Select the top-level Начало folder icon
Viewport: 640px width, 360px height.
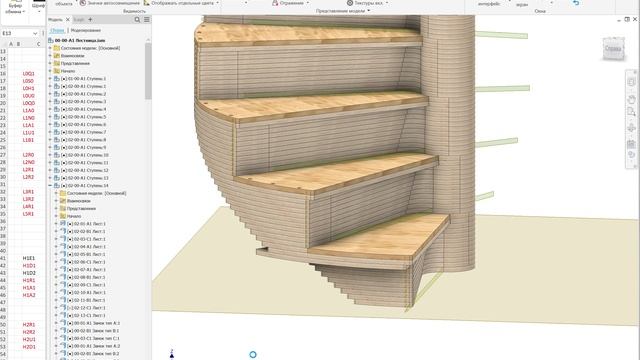[x=57, y=71]
